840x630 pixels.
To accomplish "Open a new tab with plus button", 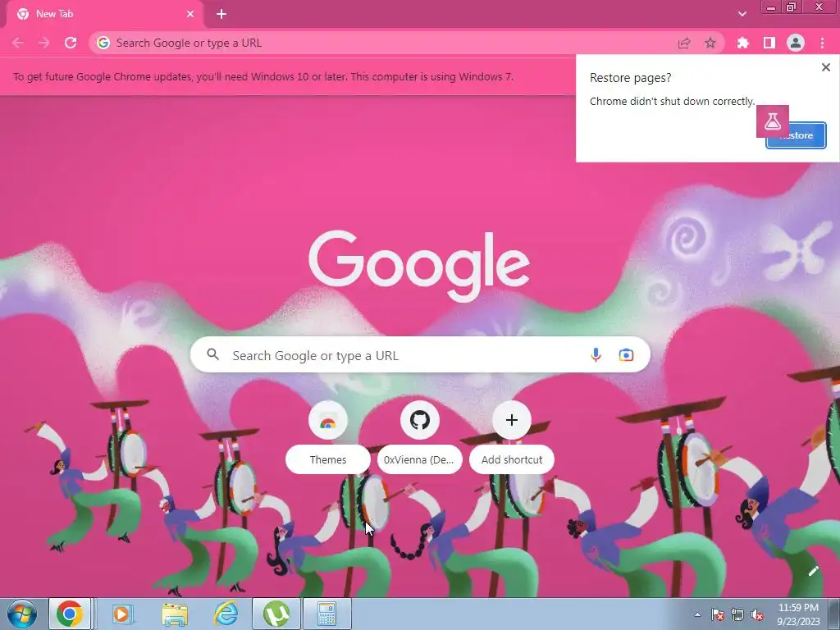I will point(221,14).
